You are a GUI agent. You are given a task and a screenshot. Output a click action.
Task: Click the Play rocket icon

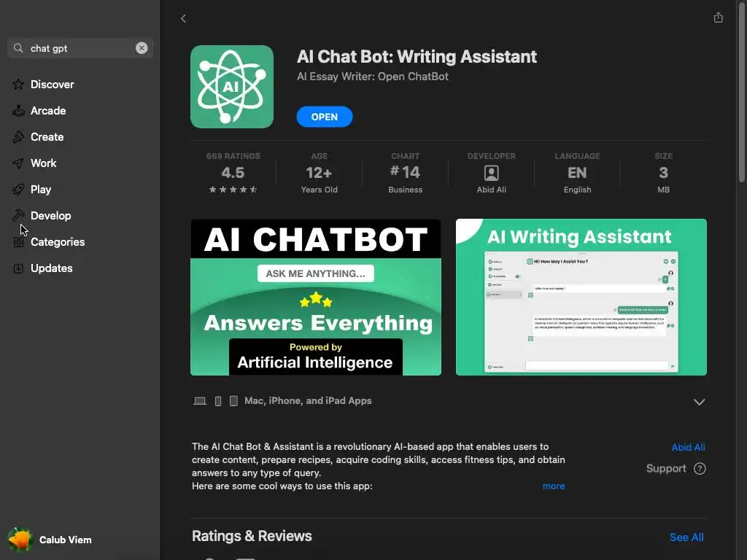coord(18,190)
